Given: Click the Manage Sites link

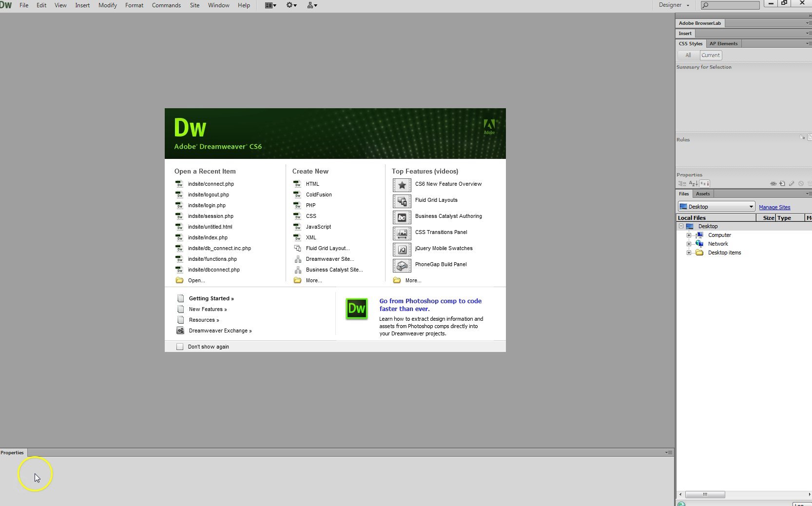Looking at the screenshot, I should pyautogui.click(x=774, y=207).
